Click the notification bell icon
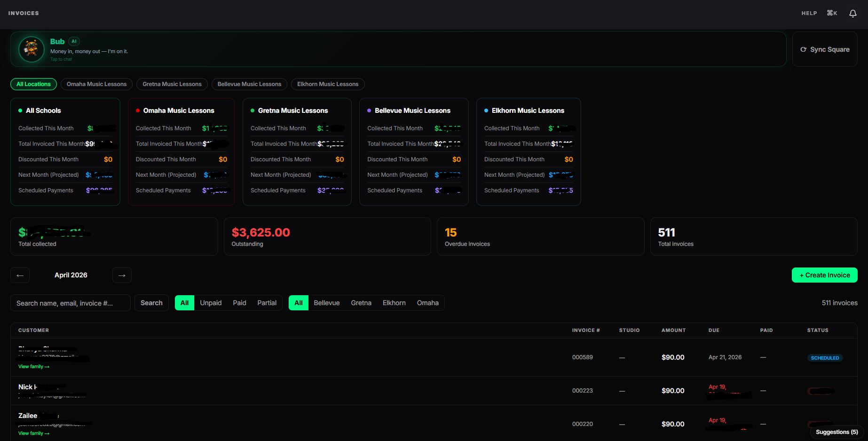Screen dimensions: 868x441 point(852,14)
